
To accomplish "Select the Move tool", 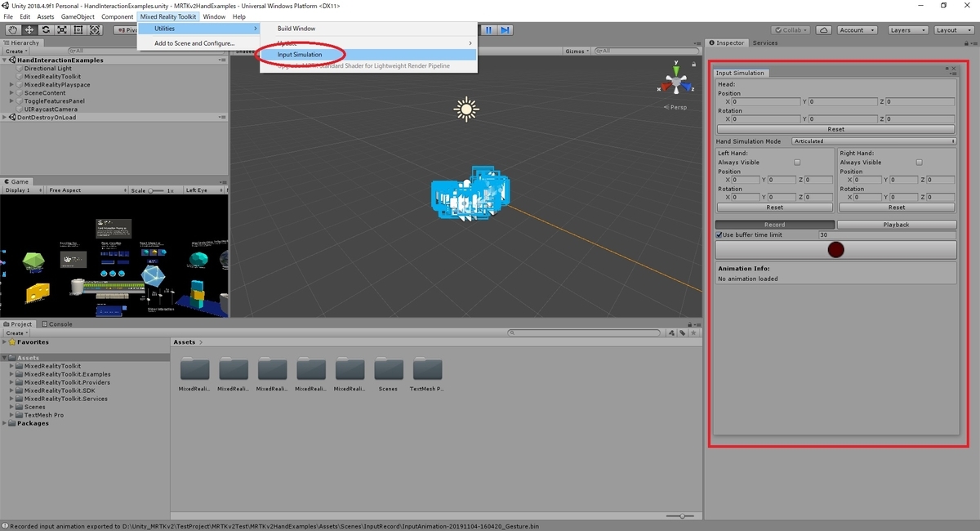I will pyautogui.click(x=29, y=29).
